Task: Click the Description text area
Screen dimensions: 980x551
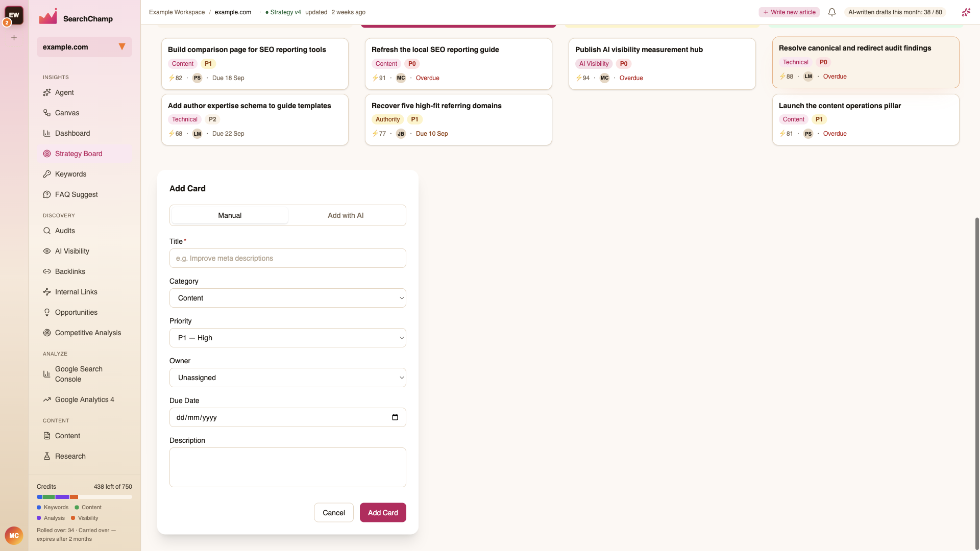Action: pyautogui.click(x=288, y=467)
